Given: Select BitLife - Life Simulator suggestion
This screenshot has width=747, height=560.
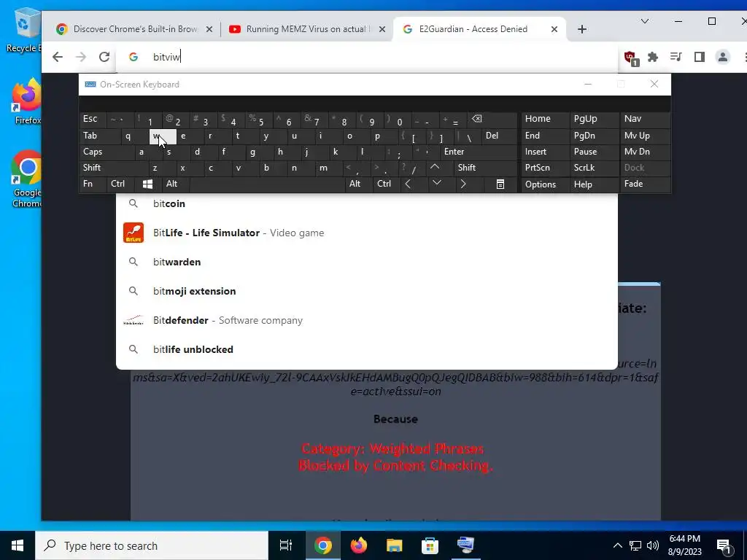Looking at the screenshot, I should tap(367, 233).
